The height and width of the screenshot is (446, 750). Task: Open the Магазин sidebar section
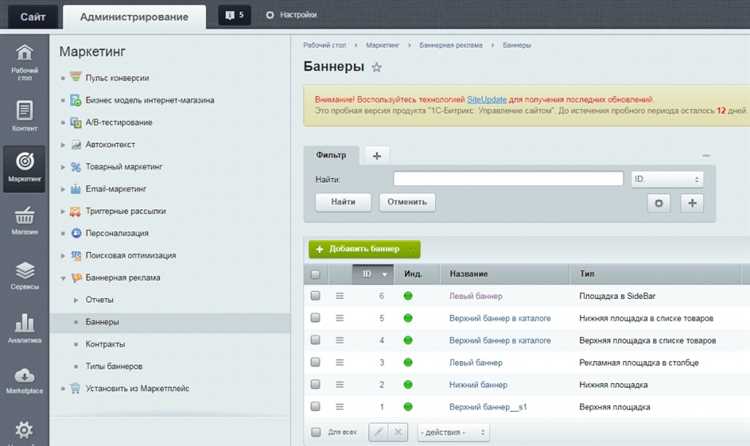pos(24,221)
